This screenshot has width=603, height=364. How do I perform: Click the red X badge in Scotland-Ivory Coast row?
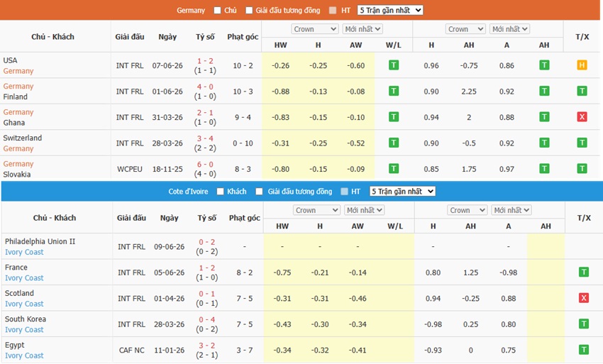tap(584, 298)
